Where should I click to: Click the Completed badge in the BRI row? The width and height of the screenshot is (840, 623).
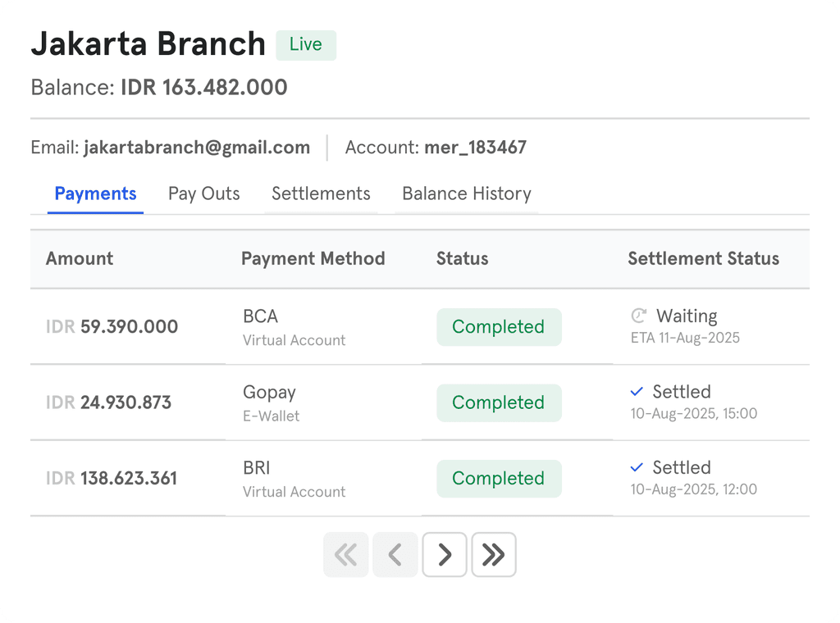tap(499, 479)
